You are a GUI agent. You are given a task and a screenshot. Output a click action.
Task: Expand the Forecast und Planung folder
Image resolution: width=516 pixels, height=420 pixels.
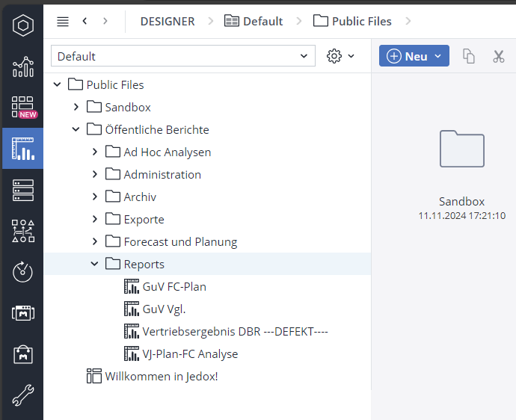click(x=95, y=242)
